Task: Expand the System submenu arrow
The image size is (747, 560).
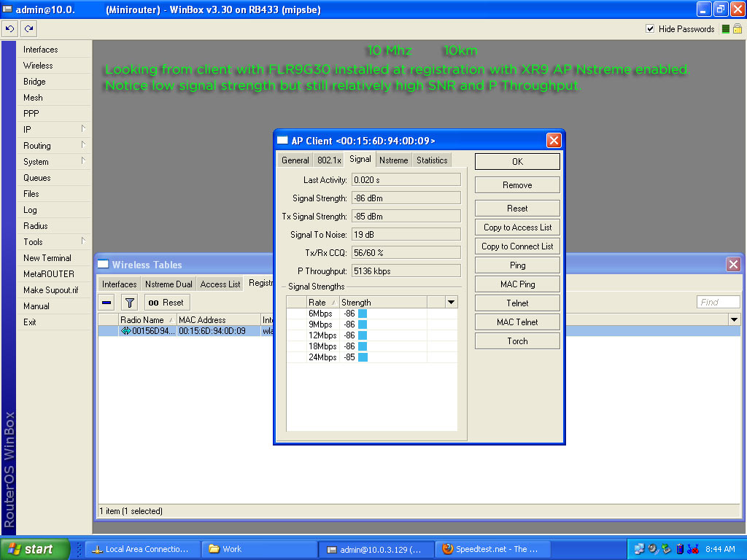Action: point(83,161)
